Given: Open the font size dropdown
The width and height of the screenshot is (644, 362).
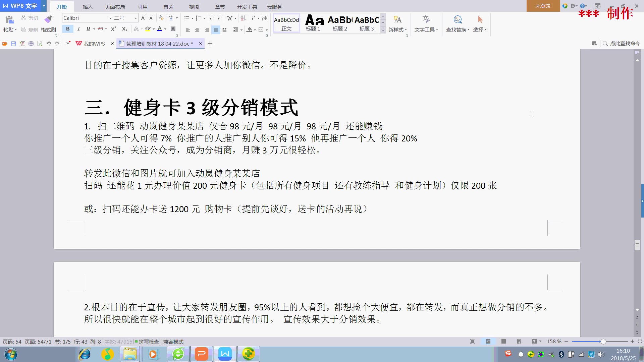Looking at the screenshot, I should [136, 18].
